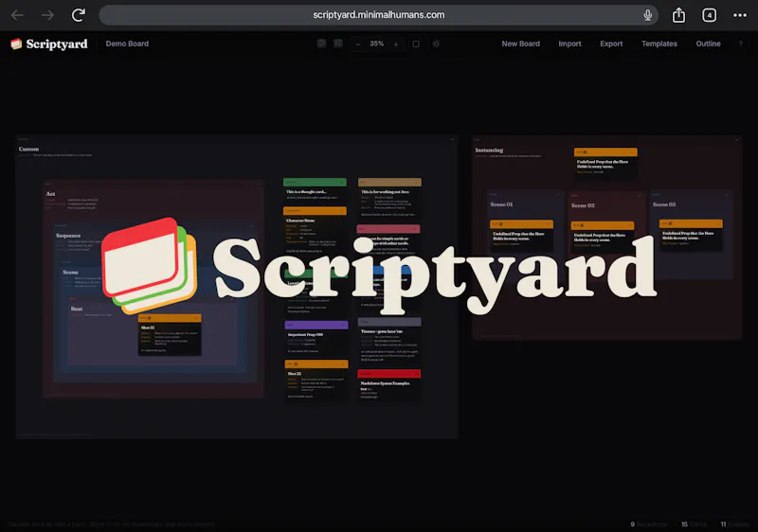The width and height of the screenshot is (758, 532).
Task: Open the browser three-dots more menu
Action: point(740,15)
